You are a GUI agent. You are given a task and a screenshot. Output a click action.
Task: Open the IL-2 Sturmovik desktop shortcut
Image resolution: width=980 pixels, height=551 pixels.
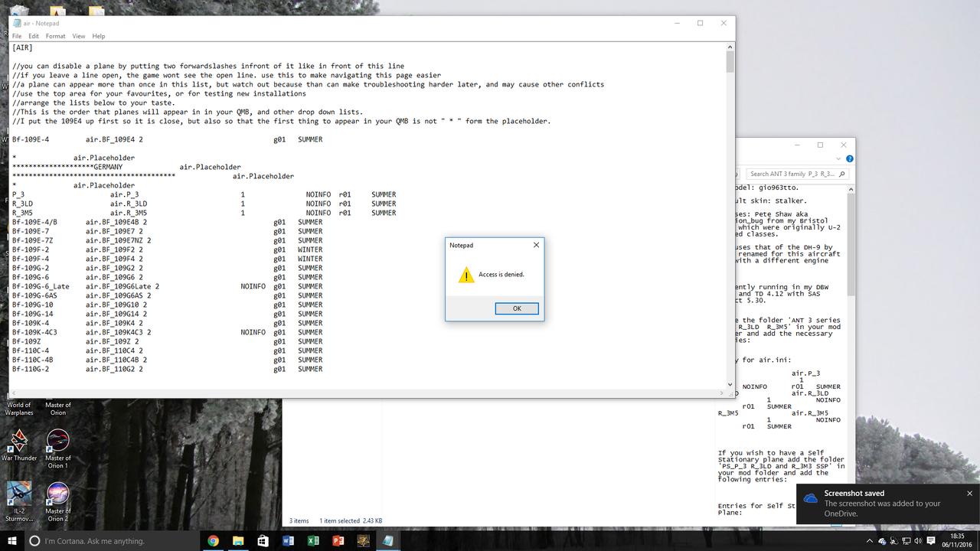click(19, 503)
